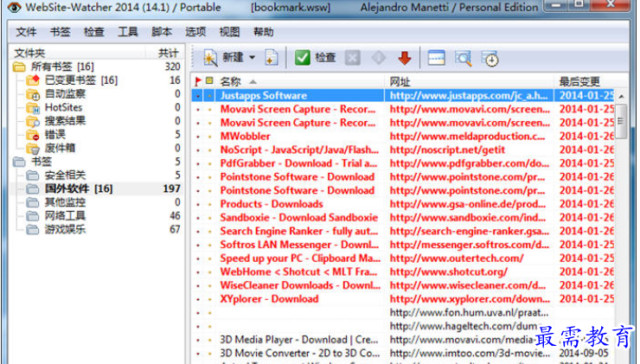Select WiseCleaner Downloads bookmark
Screen dimensions: 640x364
point(403,285)
